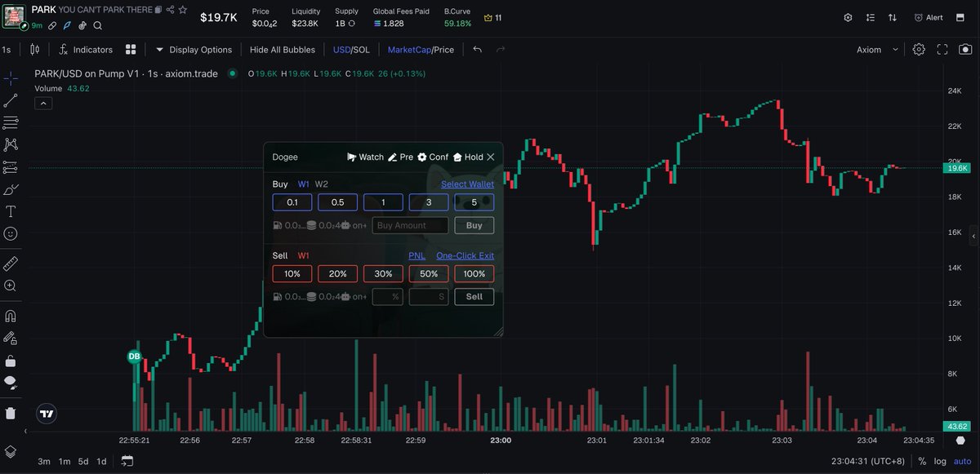Take a chart snapshot with camera

964,50
